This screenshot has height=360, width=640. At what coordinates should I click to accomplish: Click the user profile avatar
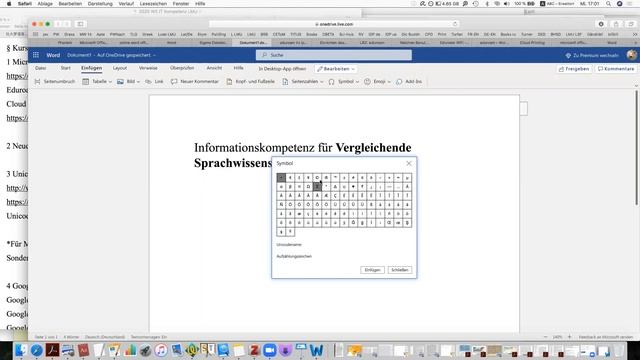631,55
